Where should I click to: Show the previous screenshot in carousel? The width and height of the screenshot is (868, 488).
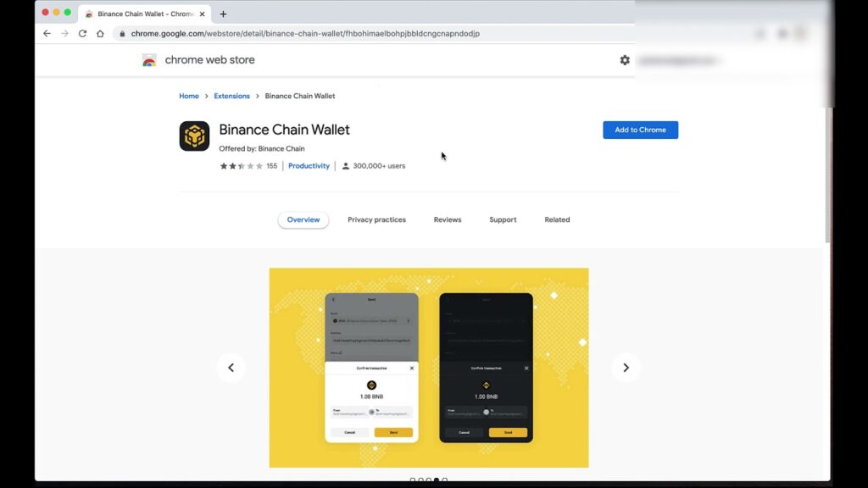231,368
